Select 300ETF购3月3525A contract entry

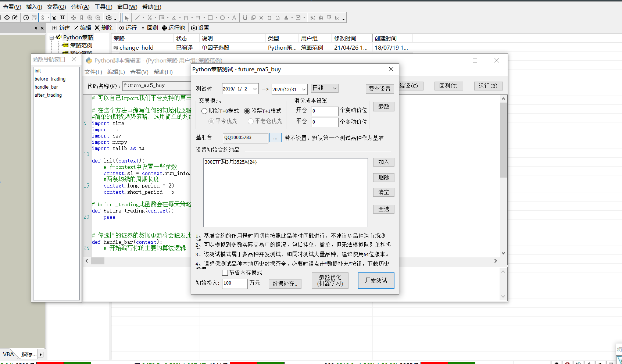click(x=231, y=162)
